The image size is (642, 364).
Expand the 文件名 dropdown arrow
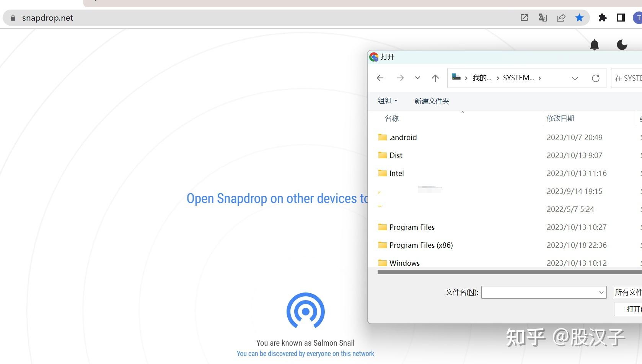601,292
